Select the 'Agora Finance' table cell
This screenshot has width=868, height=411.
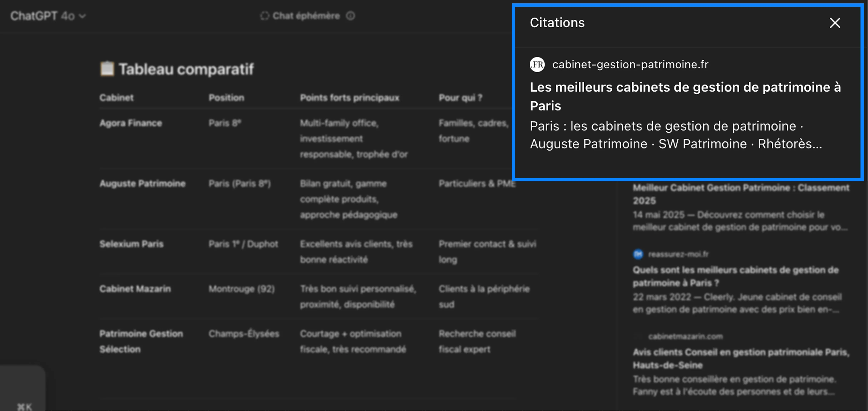pyautogui.click(x=131, y=123)
